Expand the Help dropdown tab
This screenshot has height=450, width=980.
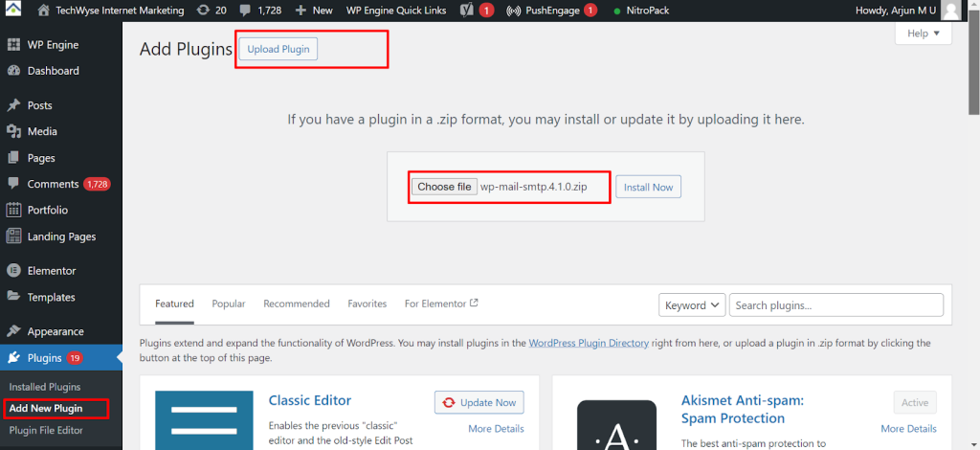[x=923, y=34]
